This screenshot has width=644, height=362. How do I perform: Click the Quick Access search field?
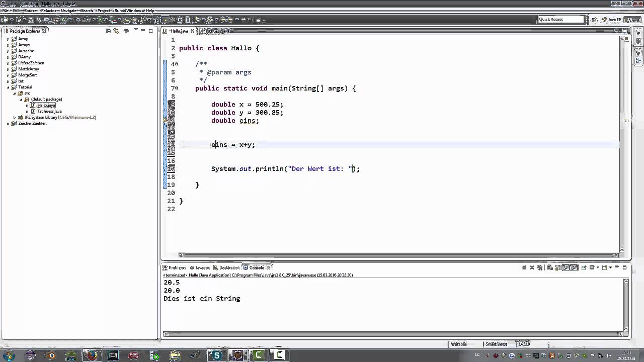click(x=560, y=20)
